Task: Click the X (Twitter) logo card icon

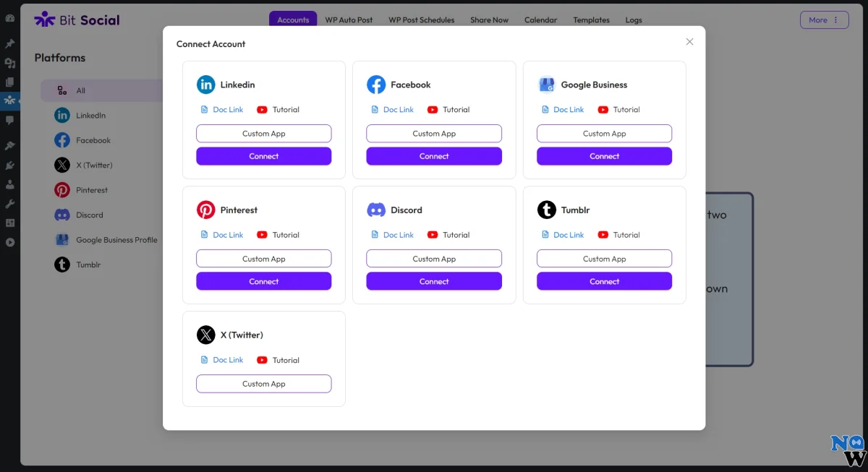Action: point(206,335)
